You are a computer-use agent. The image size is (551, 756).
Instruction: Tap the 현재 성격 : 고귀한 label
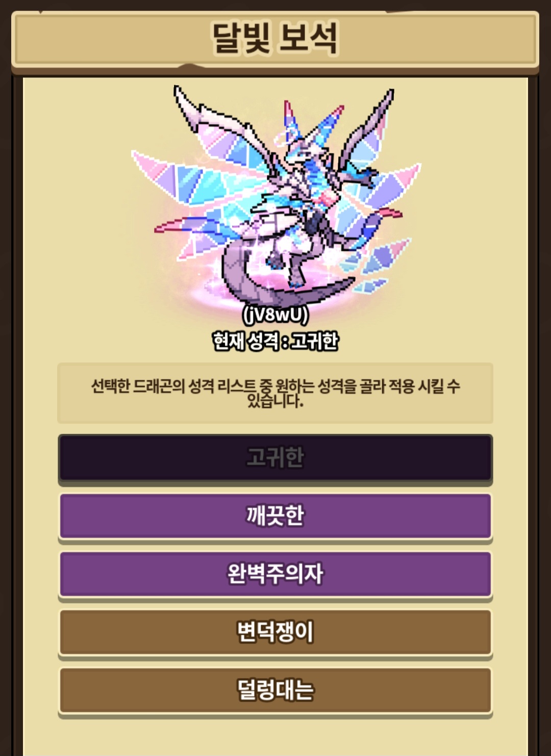coord(275,341)
